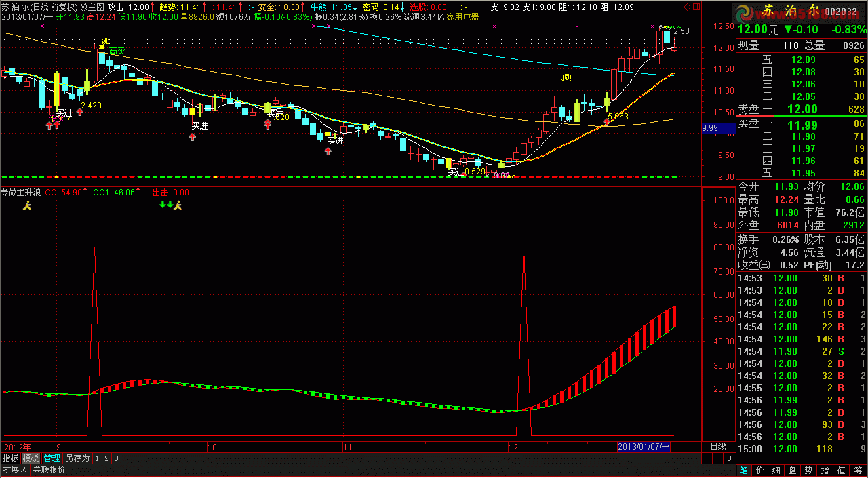Image resolution: width=868 pixels, height=478 pixels.
Task: Click the 换手 0.26% value
Action: point(785,239)
